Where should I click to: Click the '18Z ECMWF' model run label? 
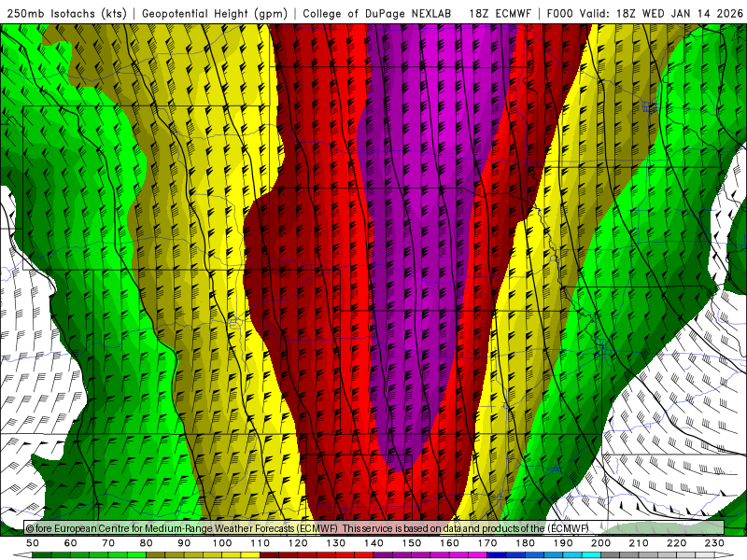[500, 14]
